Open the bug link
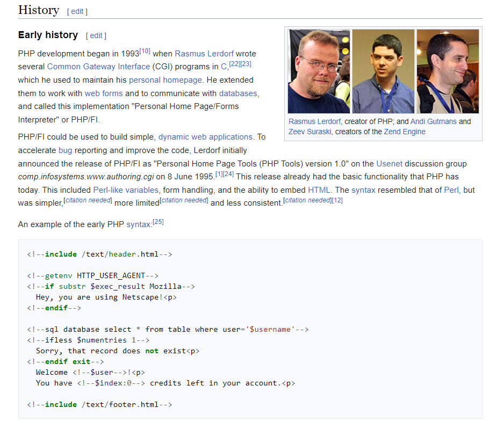The image size is (504, 422). [x=65, y=151]
